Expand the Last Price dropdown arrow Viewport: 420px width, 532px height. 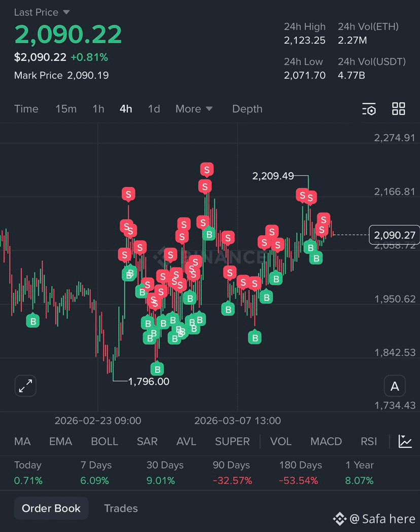66,12
